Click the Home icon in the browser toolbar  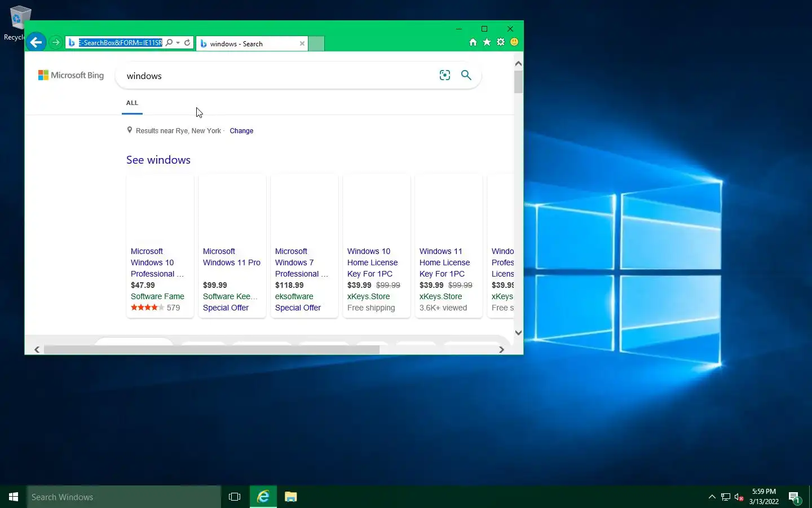pos(473,42)
